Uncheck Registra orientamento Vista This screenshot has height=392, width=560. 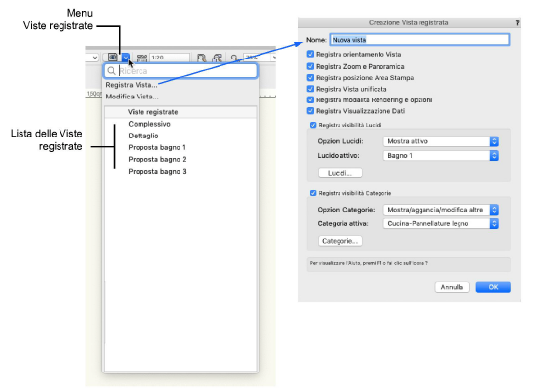click(310, 54)
